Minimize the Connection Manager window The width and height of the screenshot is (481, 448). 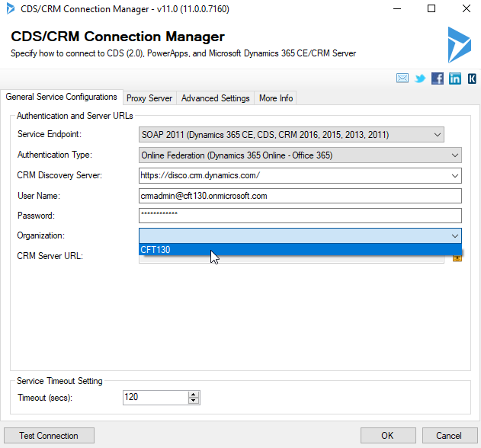397,8
